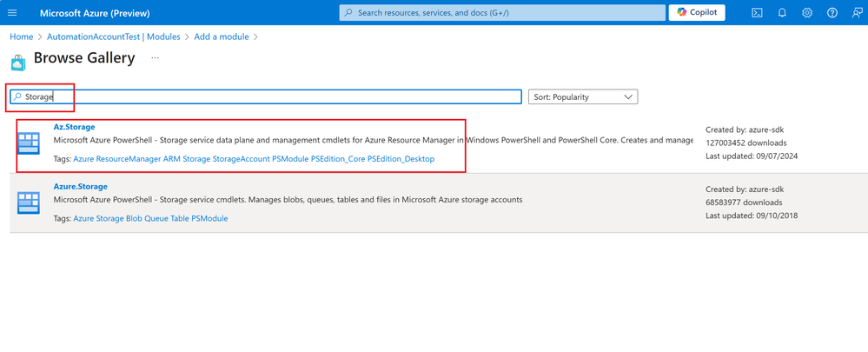Click the PSEdition_Desktop tag
This screenshot has height=352, width=868.
401,159
